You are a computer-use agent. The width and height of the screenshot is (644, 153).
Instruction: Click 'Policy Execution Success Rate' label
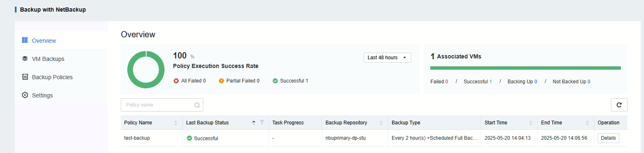pyautogui.click(x=216, y=66)
